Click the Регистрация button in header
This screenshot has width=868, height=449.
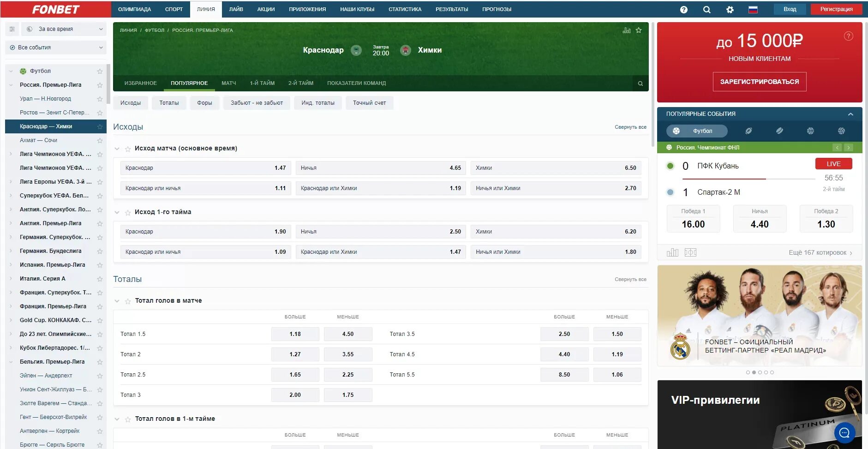[x=836, y=9]
